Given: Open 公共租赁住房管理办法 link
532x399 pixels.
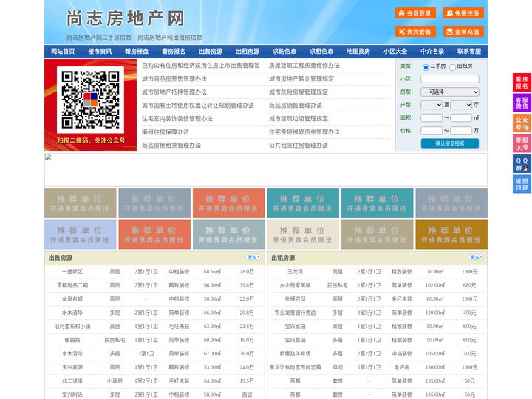Looking at the screenshot, I should tap(299, 146).
